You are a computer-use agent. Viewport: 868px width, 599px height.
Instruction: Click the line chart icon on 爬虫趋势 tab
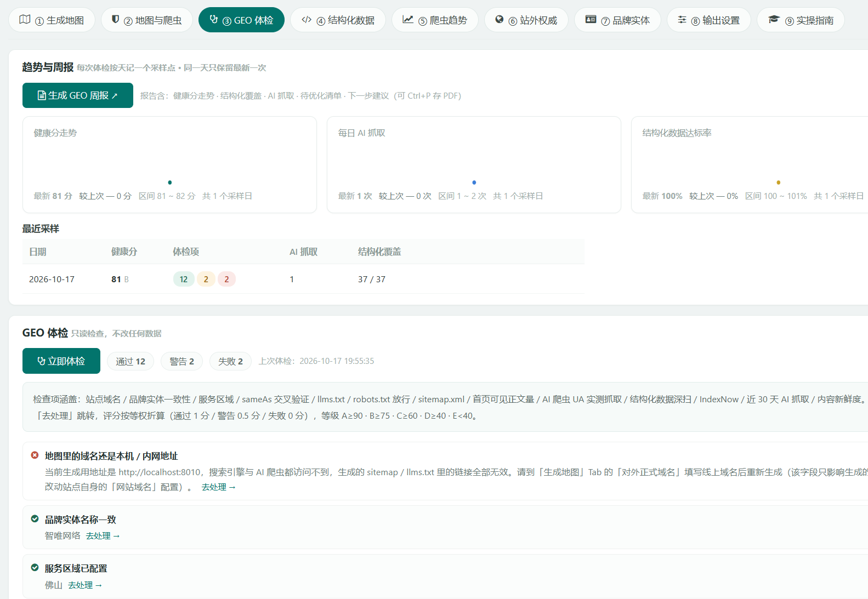(x=408, y=20)
